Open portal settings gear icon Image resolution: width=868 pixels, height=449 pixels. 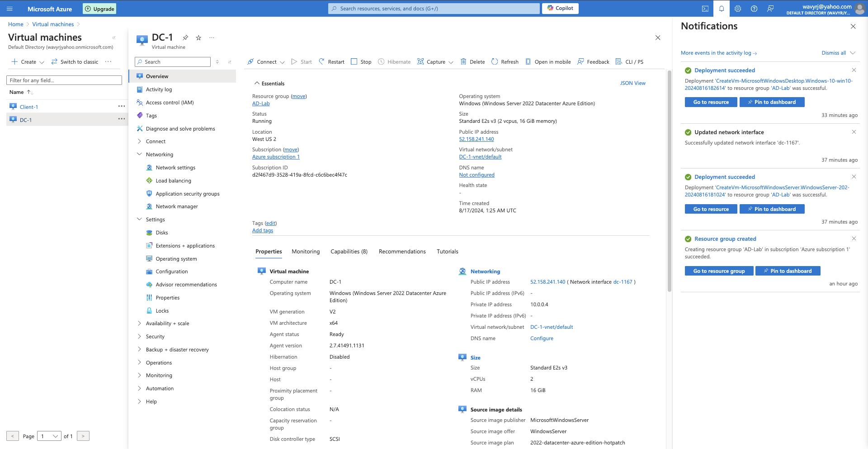pyautogui.click(x=738, y=9)
